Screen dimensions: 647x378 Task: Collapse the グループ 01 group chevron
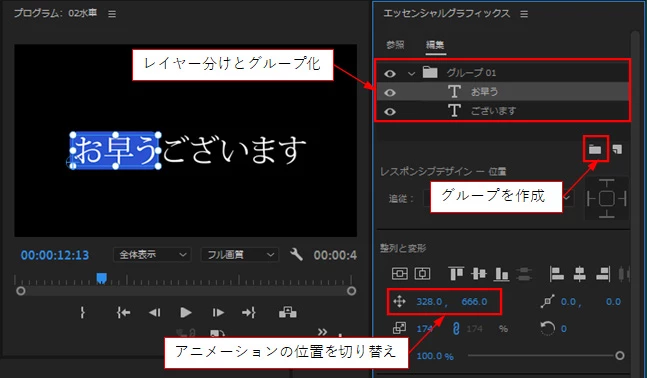(411, 73)
